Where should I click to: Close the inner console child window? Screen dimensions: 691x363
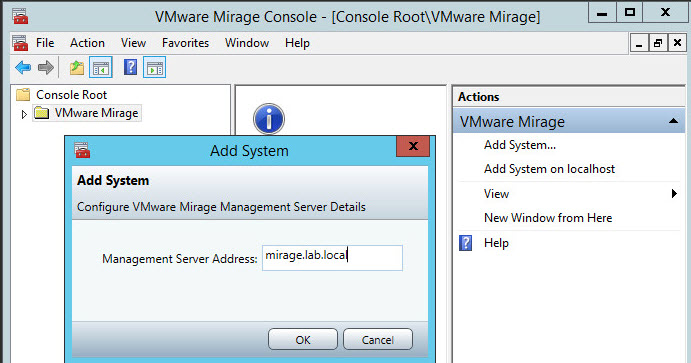click(677, 43)
